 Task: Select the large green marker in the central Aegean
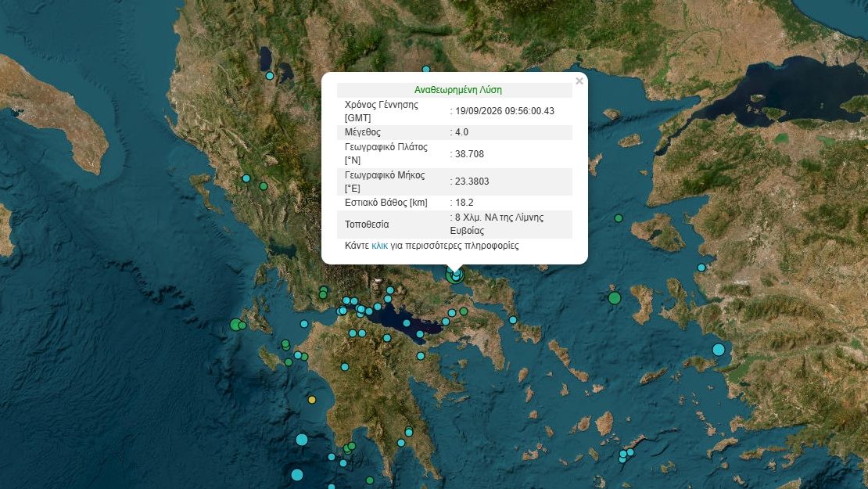coord(615,298)
